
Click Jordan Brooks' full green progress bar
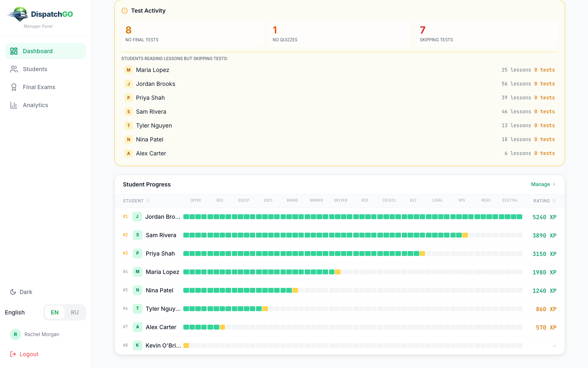click(353, 217)
